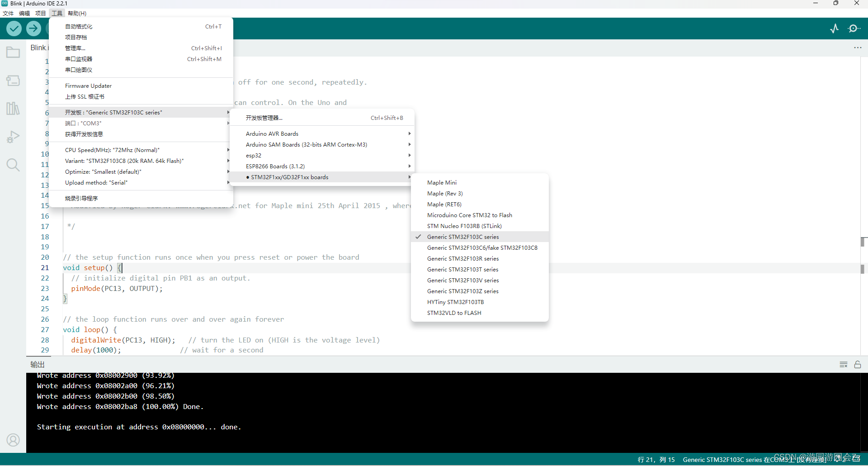Choose 串口监视器 serial monitor entry

pyautogui.click(x=141, y=59)
